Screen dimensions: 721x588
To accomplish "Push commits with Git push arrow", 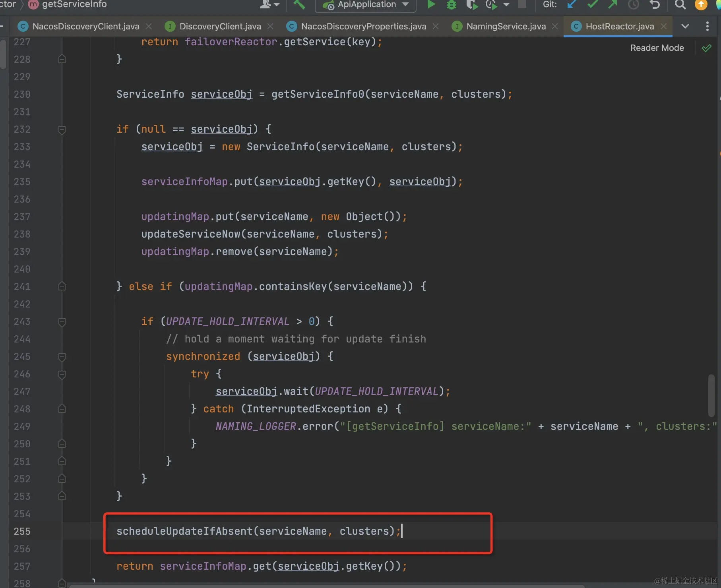I will pos(613,4).
